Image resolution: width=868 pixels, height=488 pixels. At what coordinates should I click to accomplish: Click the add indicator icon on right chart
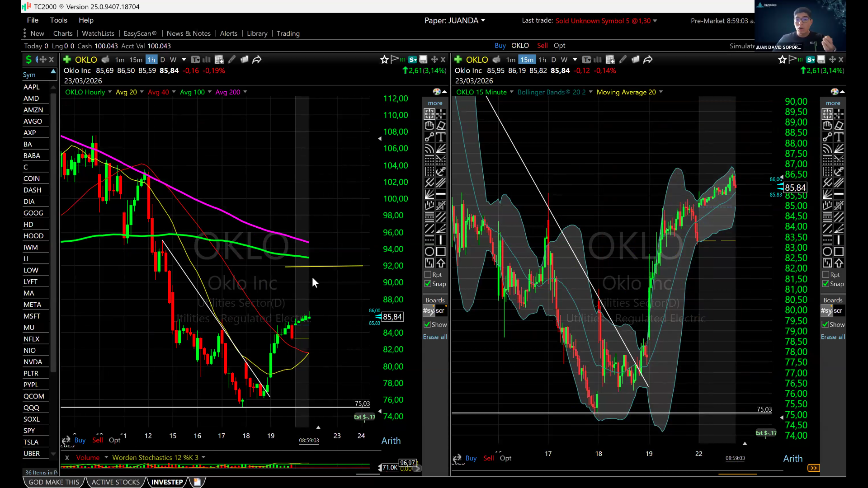tap(458, 60)
